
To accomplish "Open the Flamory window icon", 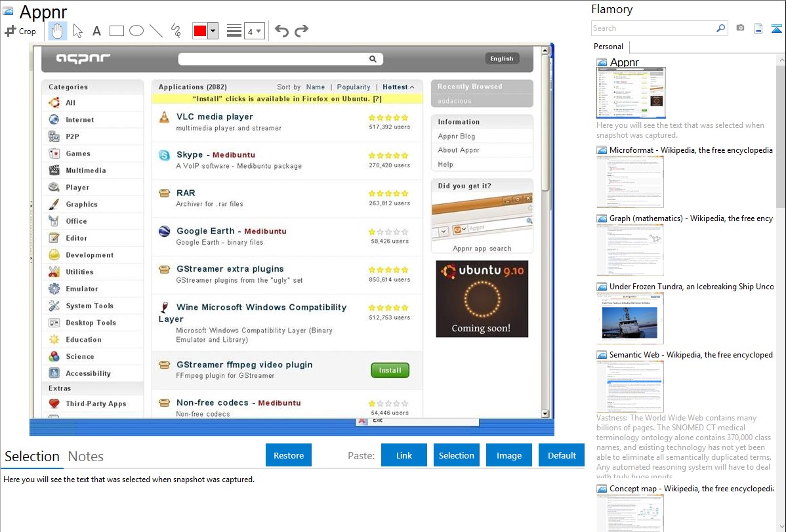I will pyautogui.click(x=8, y=10).
